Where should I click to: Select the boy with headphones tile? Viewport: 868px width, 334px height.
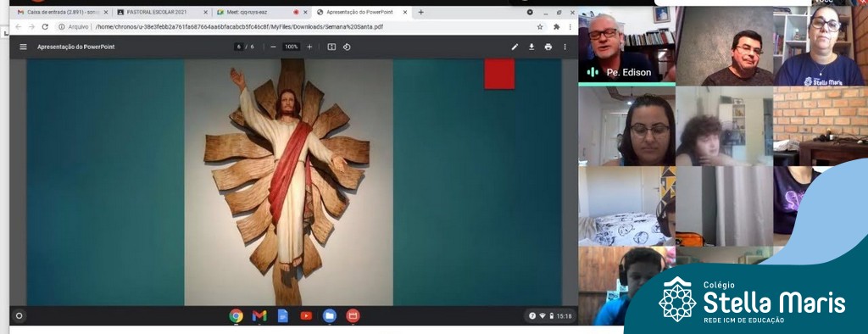[x=626, y=286]
